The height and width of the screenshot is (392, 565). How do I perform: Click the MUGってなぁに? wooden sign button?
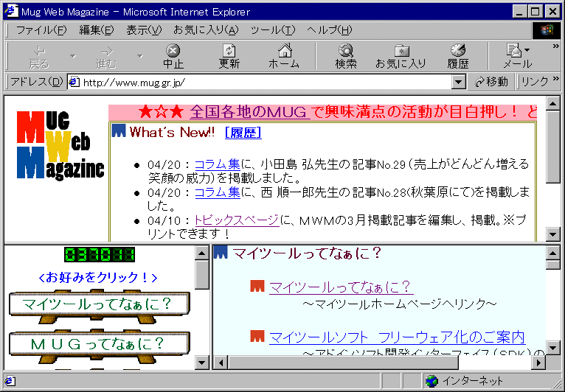click(x=99, y=343)
